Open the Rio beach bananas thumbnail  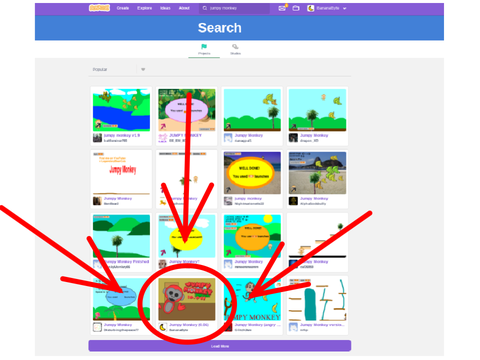point(317,173)
